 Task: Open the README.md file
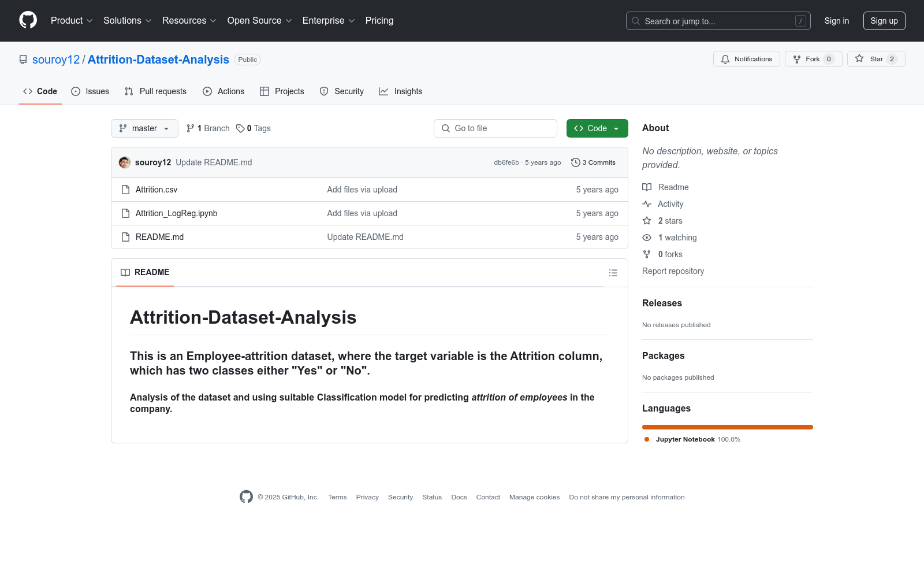159,237
